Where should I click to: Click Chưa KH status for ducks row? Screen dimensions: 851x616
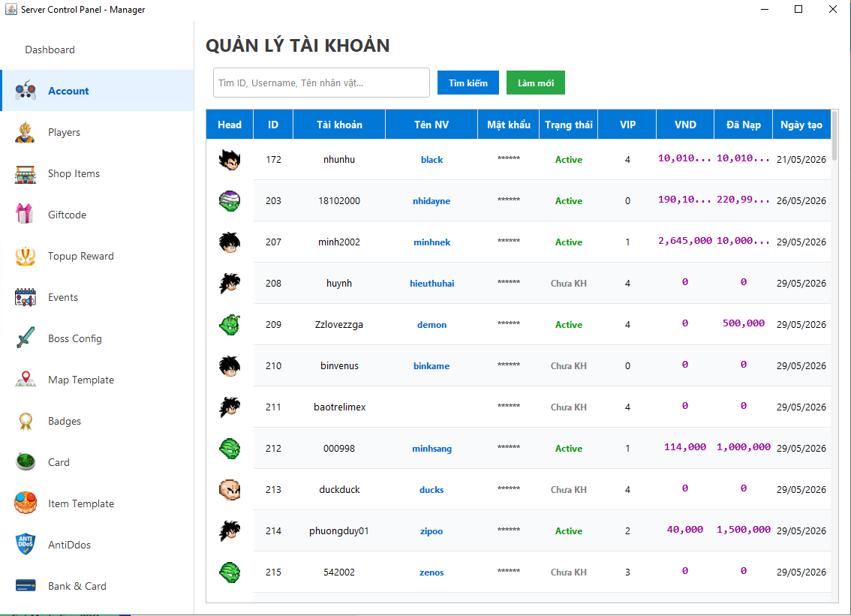tap(569, 489)
